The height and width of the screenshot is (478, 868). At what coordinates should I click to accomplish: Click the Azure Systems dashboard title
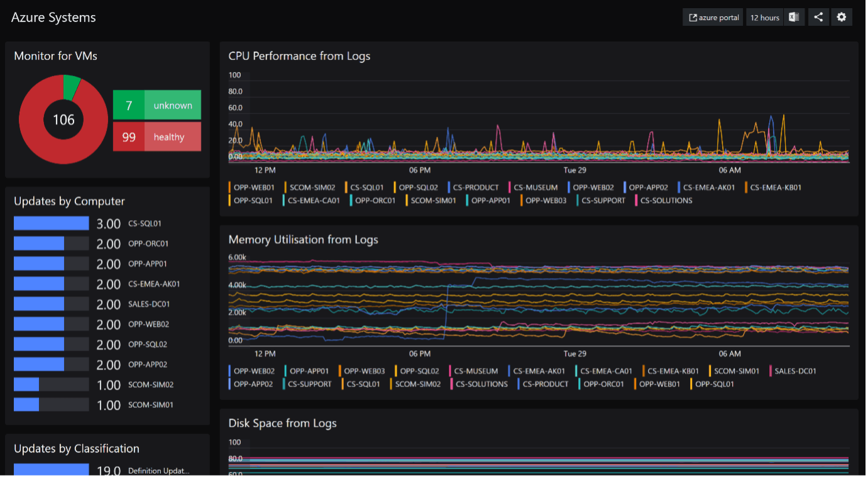tap(53, 18)
